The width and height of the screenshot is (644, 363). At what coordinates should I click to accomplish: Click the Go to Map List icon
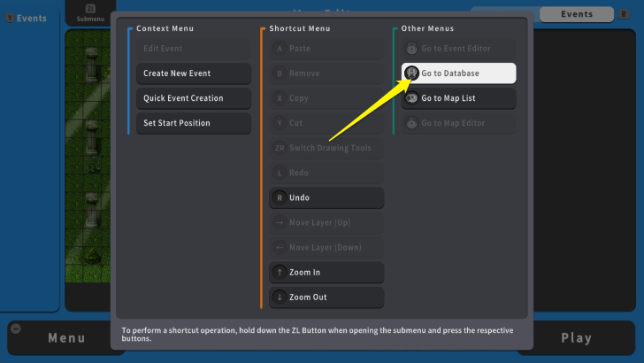(411, 98)
